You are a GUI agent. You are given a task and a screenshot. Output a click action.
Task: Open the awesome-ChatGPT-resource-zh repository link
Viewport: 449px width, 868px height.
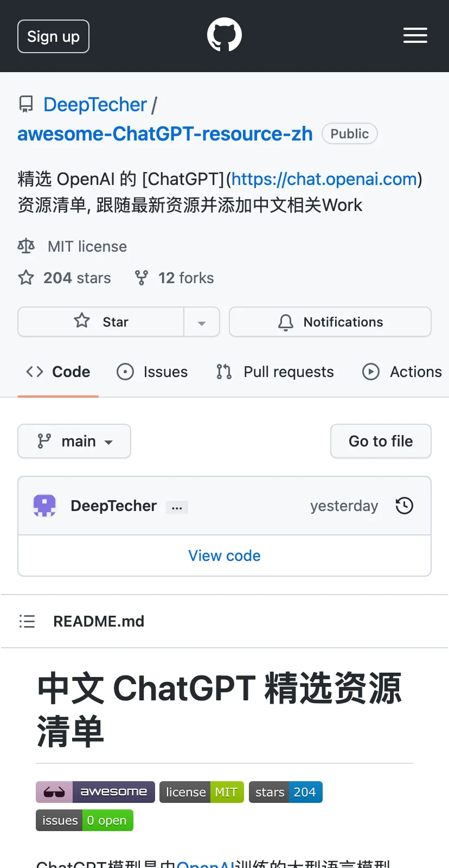(165, 133)
